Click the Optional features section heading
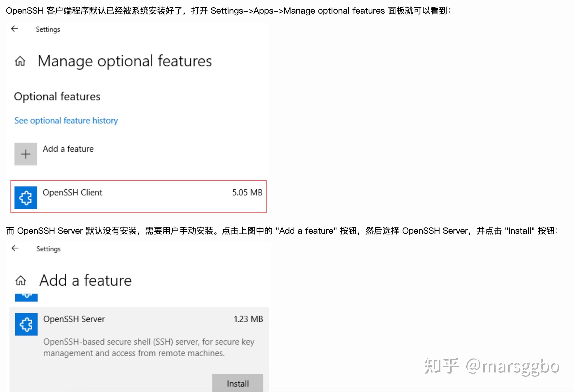Image resolution: width=574 pixels, height=392 pixels. 57,97
